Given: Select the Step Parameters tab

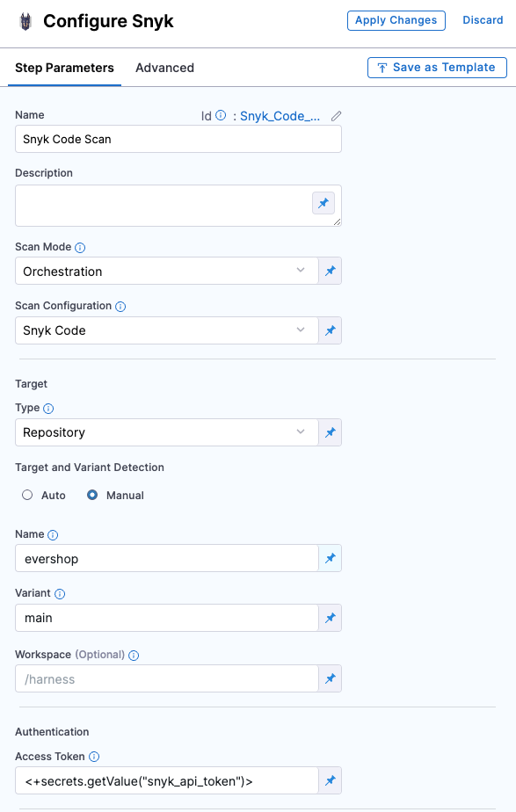Looking at the screenshot, I should pos(64,68).
